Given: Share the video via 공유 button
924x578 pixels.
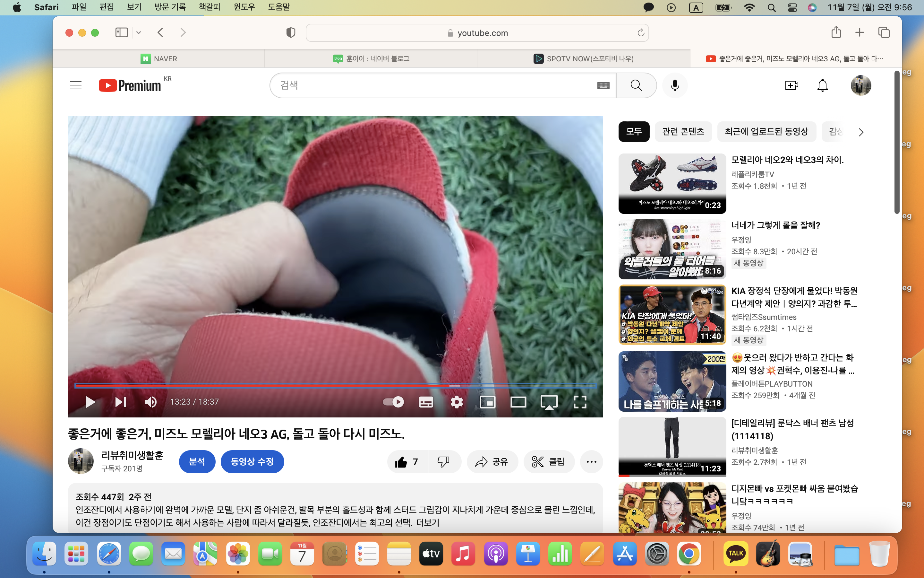Looking at the screenshot, I should tap(492, 462).
